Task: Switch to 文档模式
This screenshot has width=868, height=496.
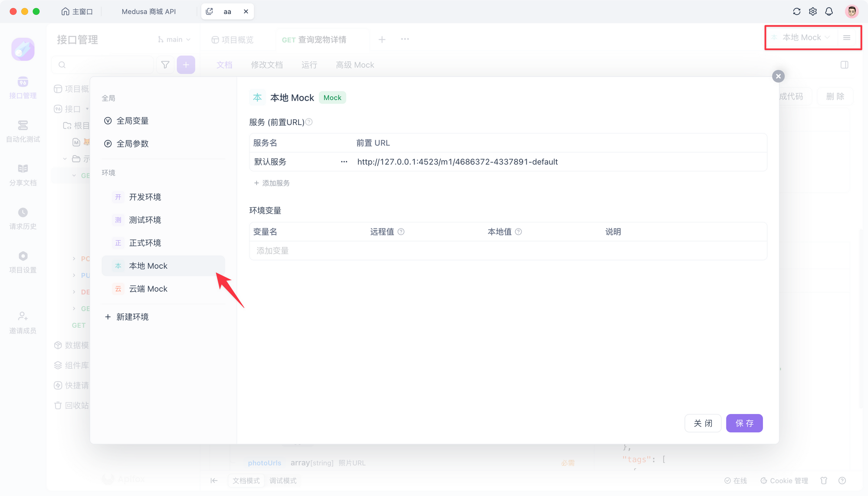Action: pos(246,481)
